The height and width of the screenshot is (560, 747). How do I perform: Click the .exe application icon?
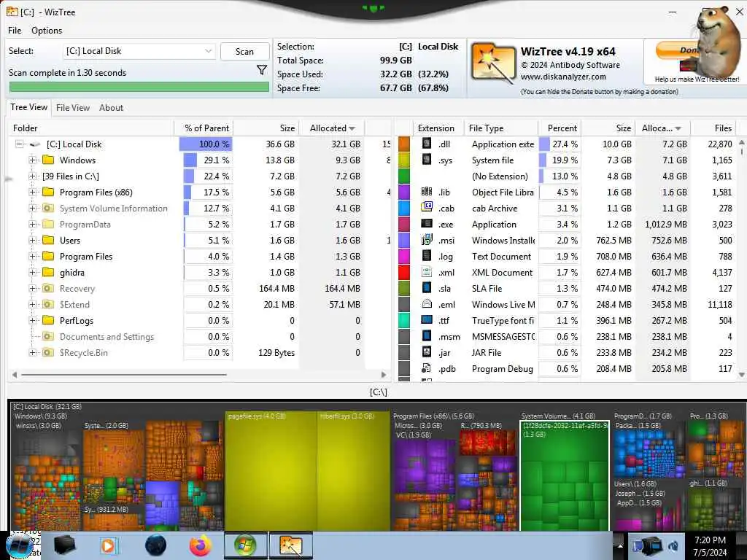pos(427,223)
